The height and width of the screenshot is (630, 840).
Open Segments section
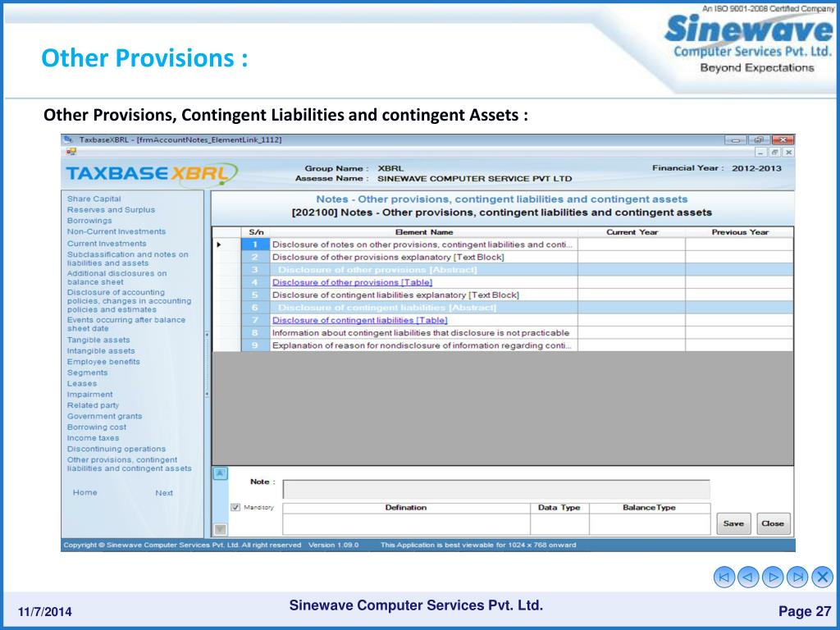(87, 372)
